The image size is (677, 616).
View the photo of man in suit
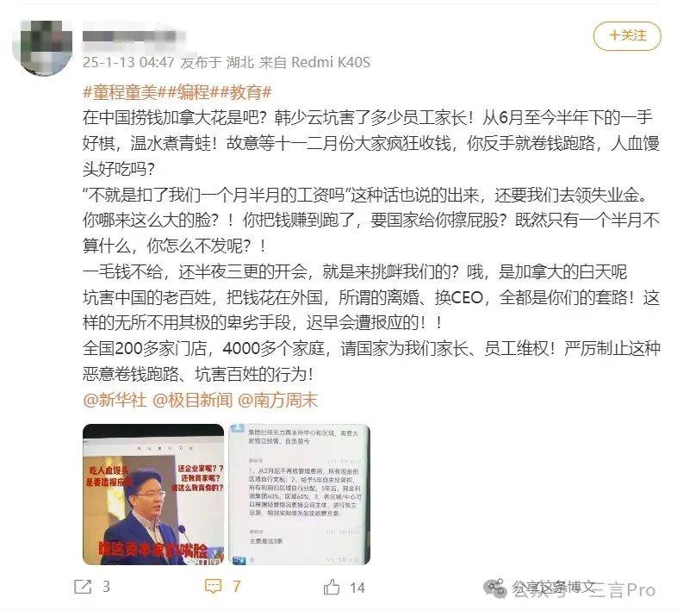(x=153, y=495)
